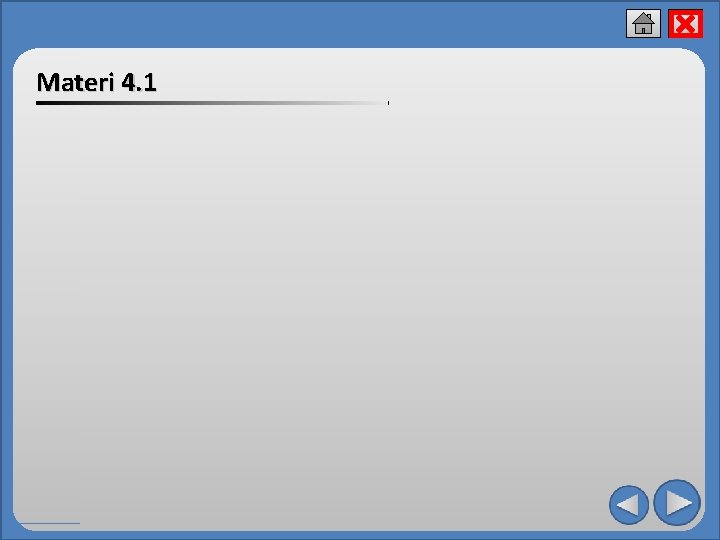Screen dimensions: 720x540
Task: Select the Materi 4.1 heading text
Action: coord(96,82)
